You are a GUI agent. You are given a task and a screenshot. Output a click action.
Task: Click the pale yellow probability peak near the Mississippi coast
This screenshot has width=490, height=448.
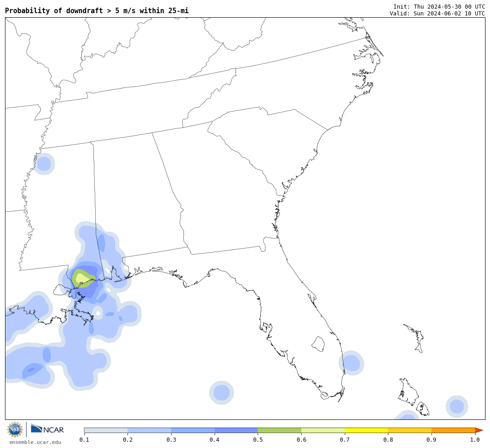(x=82, y=278)
